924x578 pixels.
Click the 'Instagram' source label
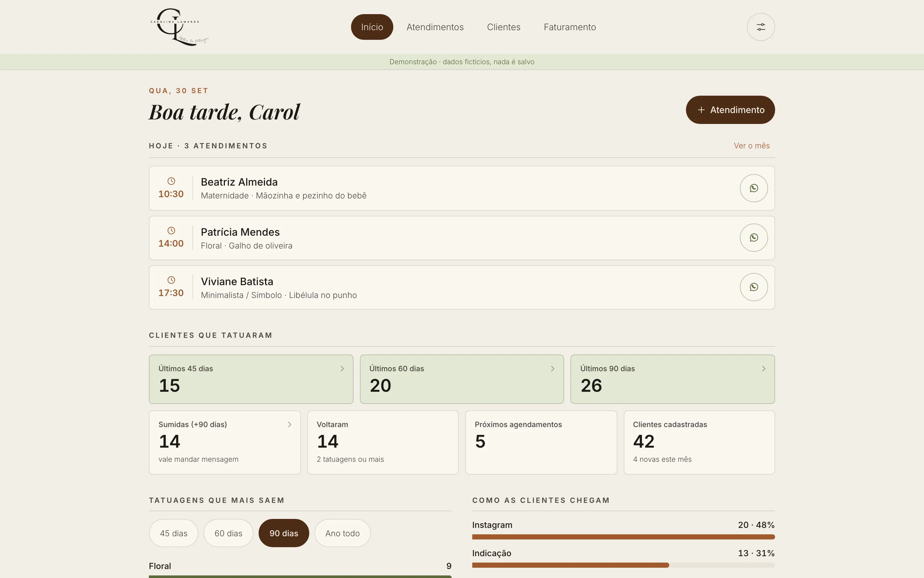click(x=492, y=525)
